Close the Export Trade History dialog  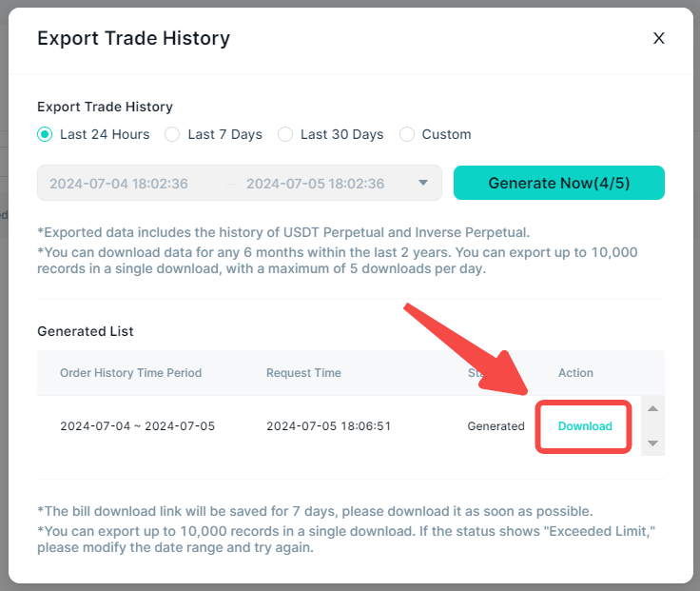658,38
